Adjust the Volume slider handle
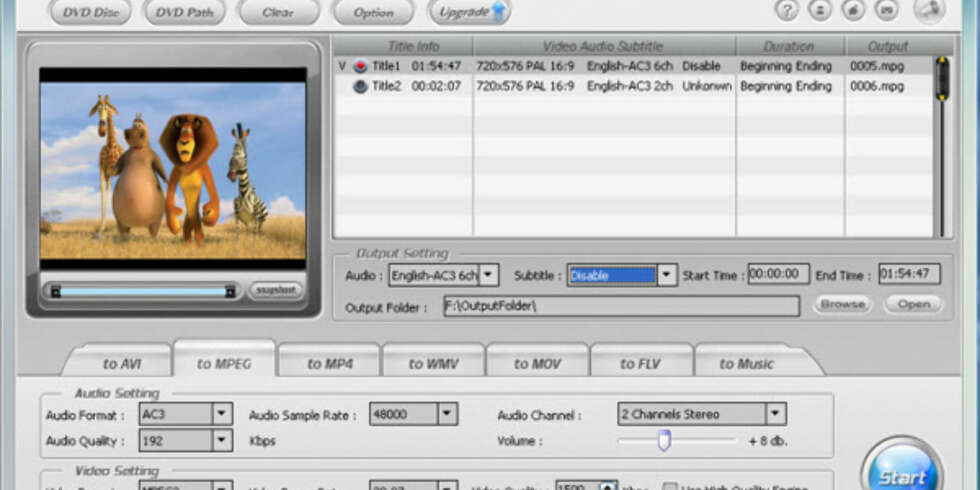980x490 pixels. 664,440
